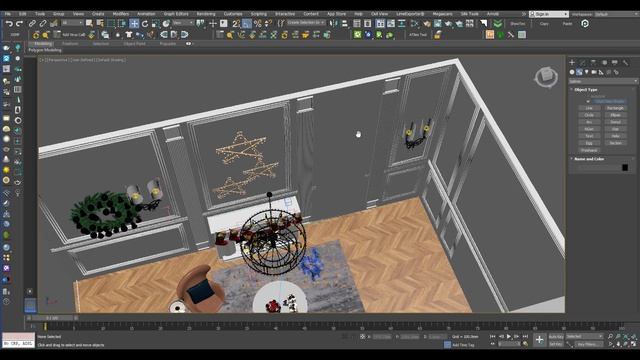Click the Rectangular Selection Region icon
This screenshot has height=360, width=640.
tap(111, 24)
